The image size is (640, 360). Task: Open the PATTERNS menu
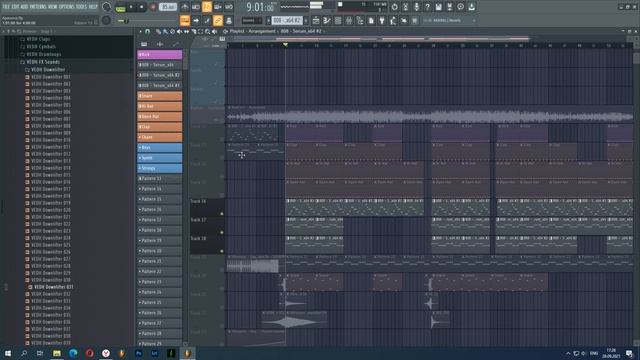tap(39, 7)
